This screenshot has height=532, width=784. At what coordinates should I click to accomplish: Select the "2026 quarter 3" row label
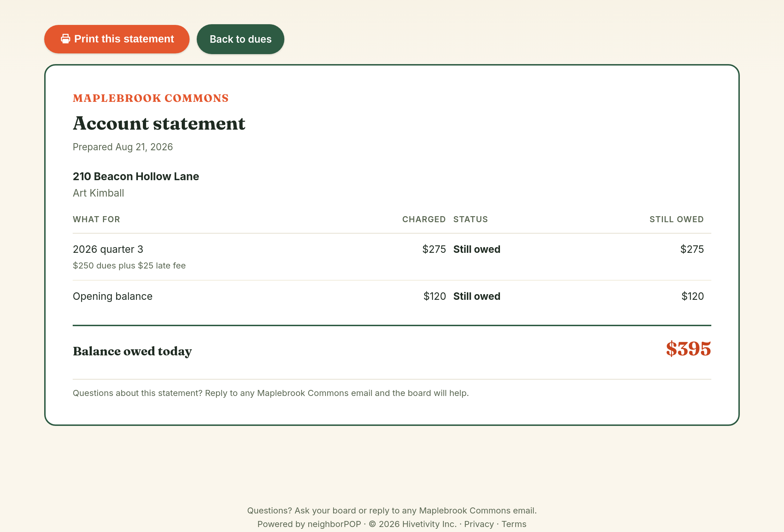108,249
